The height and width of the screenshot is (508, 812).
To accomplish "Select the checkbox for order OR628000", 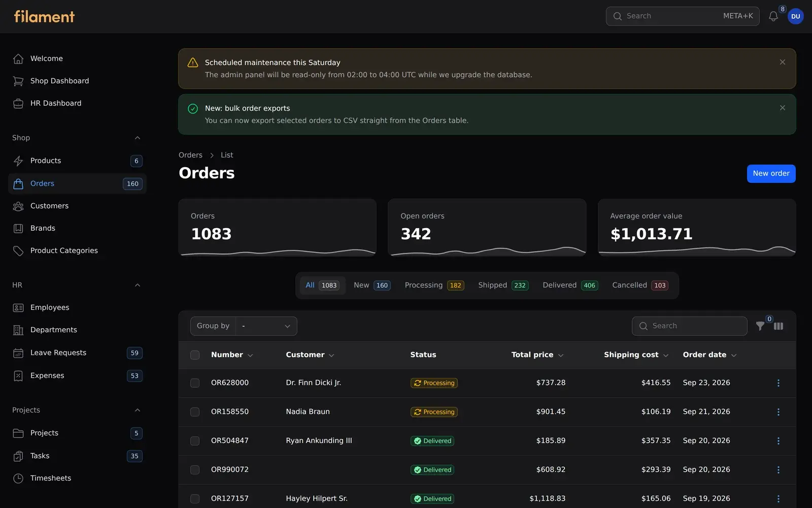I will (x=195, y=383).
